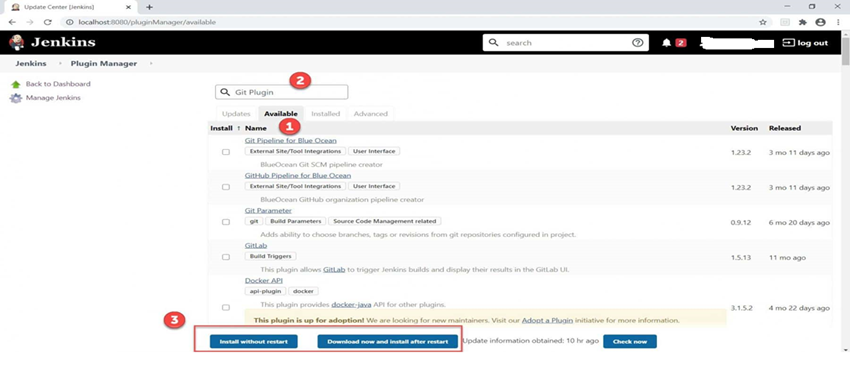Screen dimensions: 850x389
Task: Sort by the Version column header
Action: click(744, 128)
